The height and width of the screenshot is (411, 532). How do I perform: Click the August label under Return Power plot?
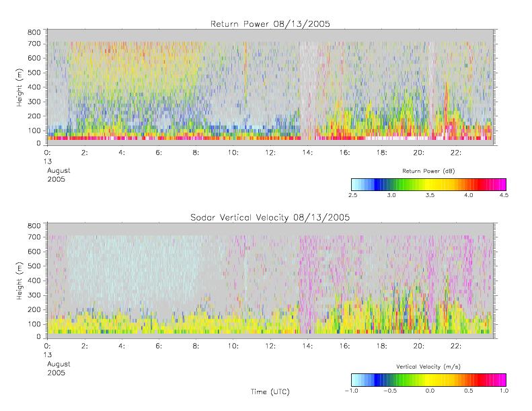[59, 171]
